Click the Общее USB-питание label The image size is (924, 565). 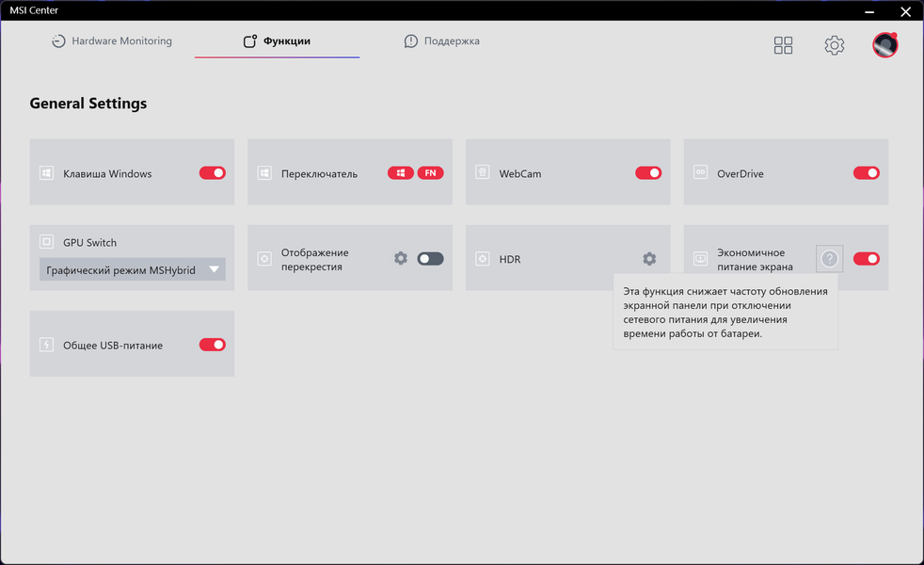click(113, 345)
